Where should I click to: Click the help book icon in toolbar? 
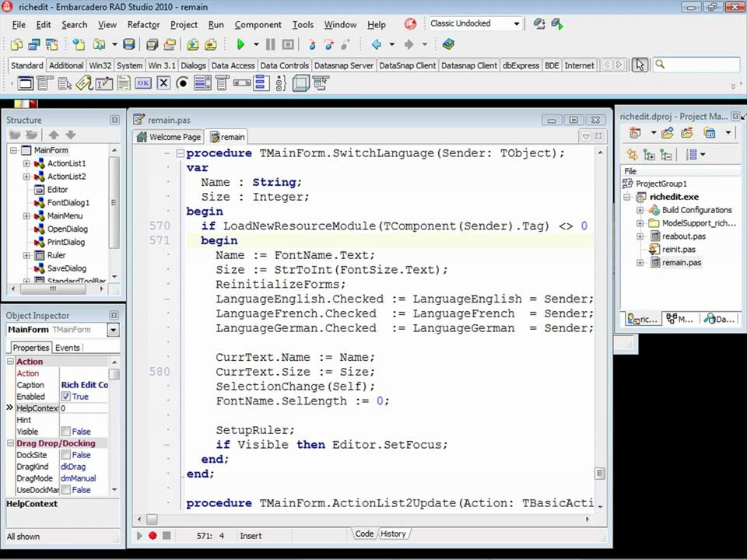(x=448, y=44)
